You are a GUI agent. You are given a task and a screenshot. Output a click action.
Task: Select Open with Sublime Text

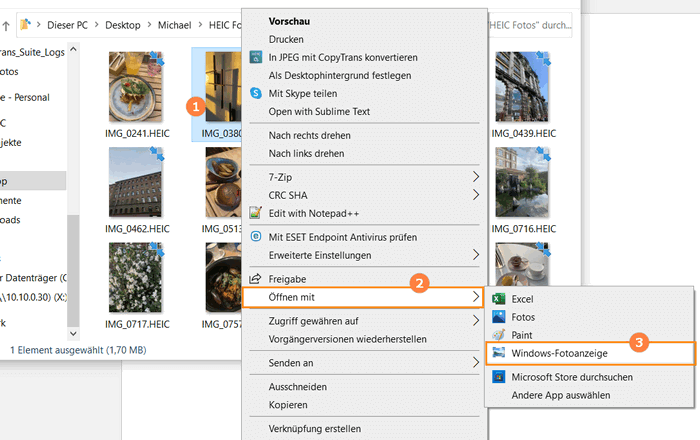[319, 112]
